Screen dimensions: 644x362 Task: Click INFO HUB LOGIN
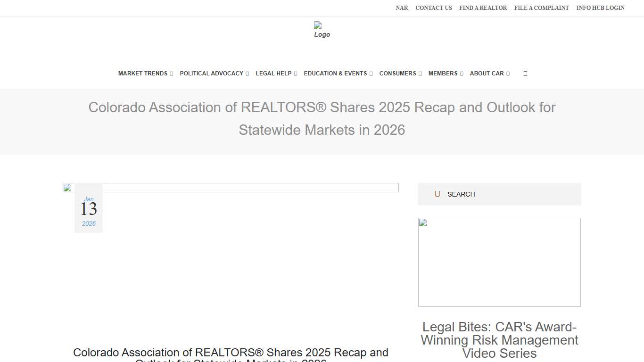click(600, 8)
